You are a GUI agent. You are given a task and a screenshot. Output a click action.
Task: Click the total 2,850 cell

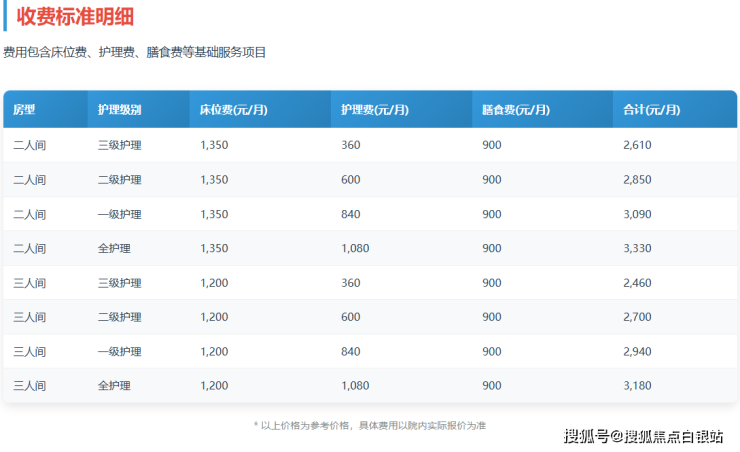click(x=637, y=180)
